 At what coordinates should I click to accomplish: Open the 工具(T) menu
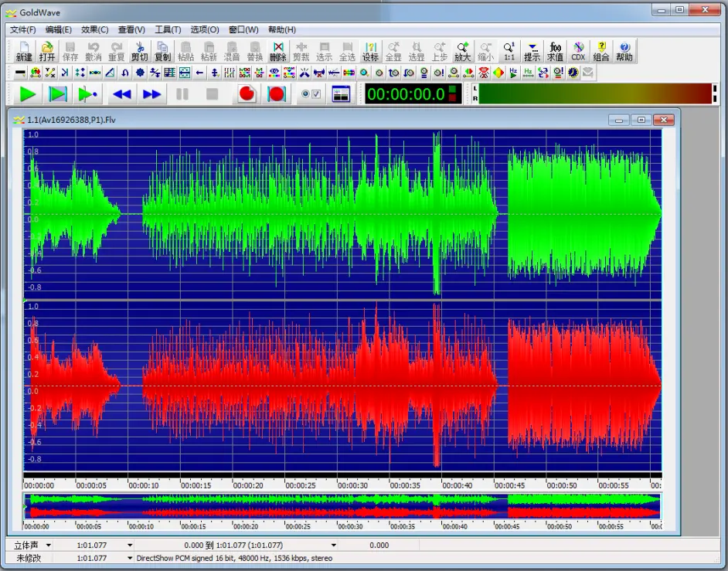[168, 29]
